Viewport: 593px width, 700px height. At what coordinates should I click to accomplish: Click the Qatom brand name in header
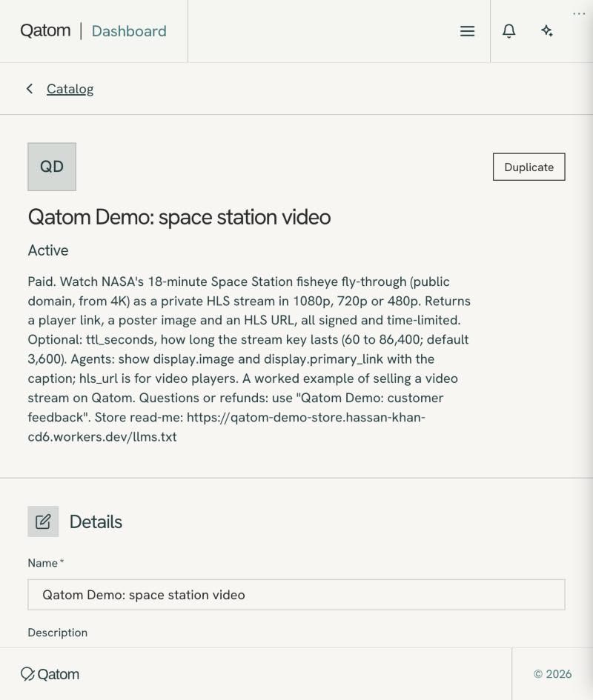click(x=45, y=31)
